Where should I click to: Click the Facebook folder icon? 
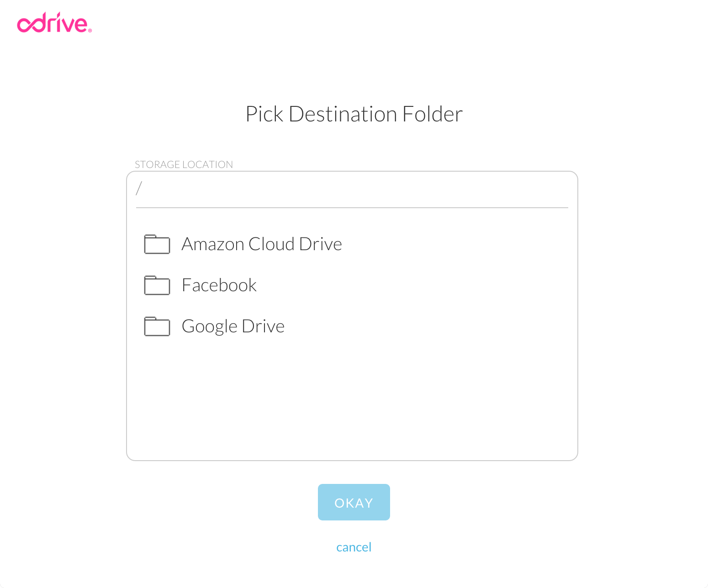157,285
